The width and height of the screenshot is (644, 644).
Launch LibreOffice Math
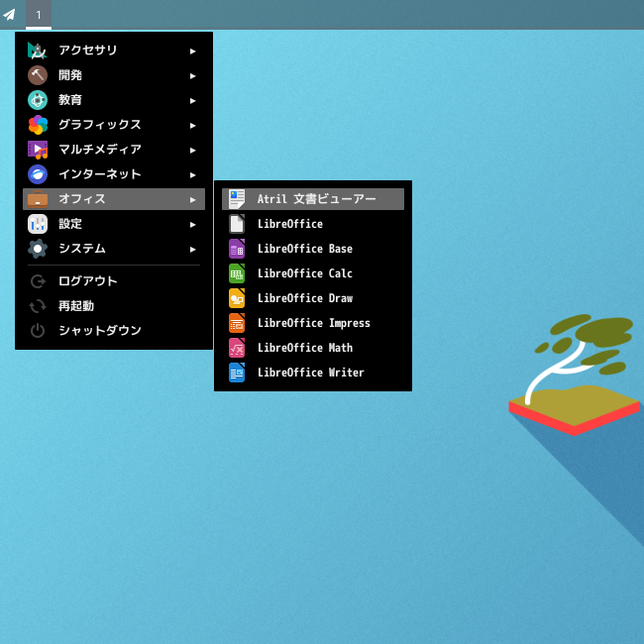(x=313, y=348)
